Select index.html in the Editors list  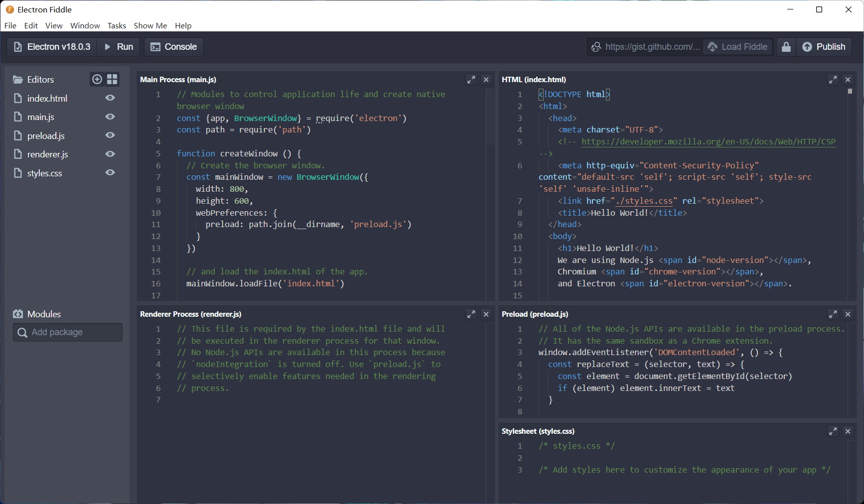point(47,99)
